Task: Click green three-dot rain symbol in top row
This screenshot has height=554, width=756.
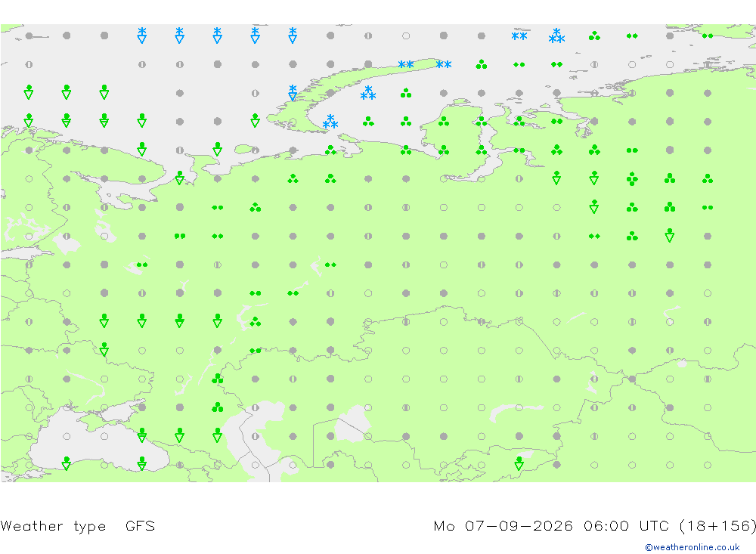Action: pos(594,36)
